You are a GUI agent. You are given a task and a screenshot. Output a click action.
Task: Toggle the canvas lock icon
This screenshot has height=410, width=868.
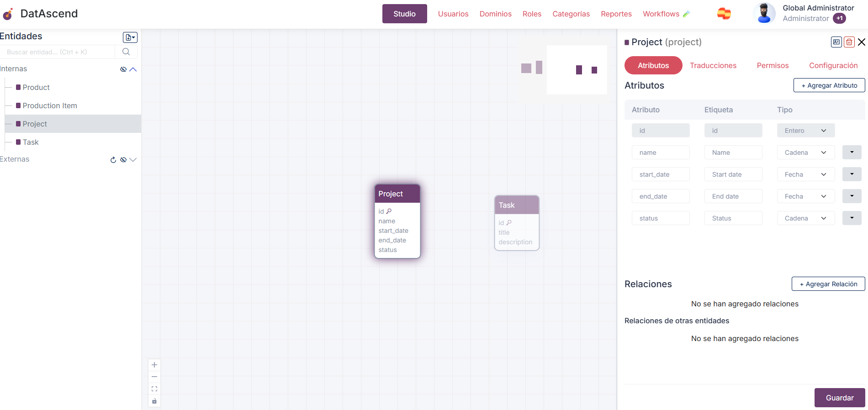tap(154, 401)
